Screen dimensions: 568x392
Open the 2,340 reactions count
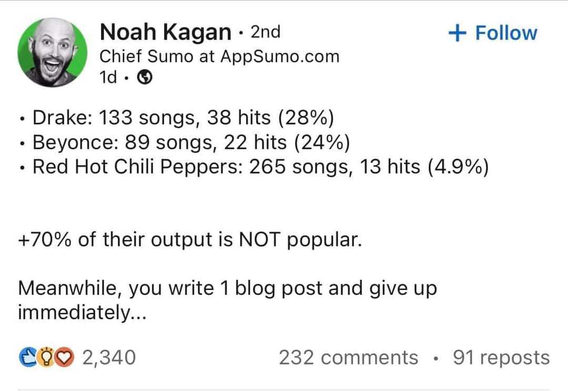pyautogui.click(x=109, y=358)
